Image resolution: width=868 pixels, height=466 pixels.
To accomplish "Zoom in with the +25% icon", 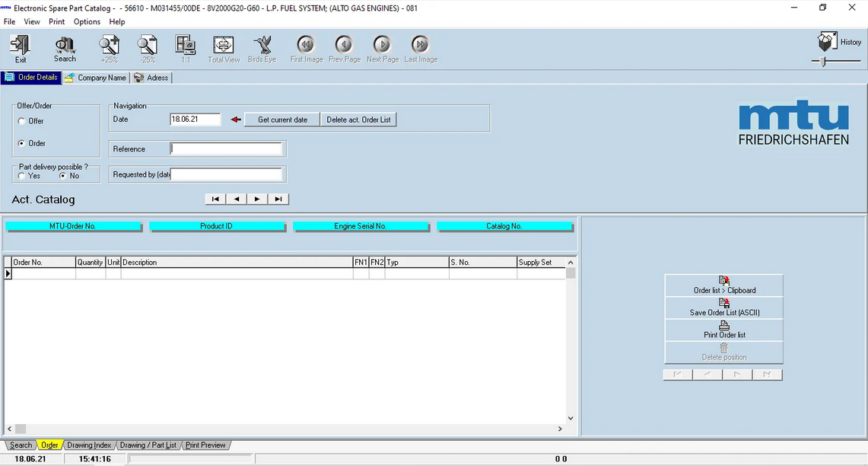I will tap(109, 49).
